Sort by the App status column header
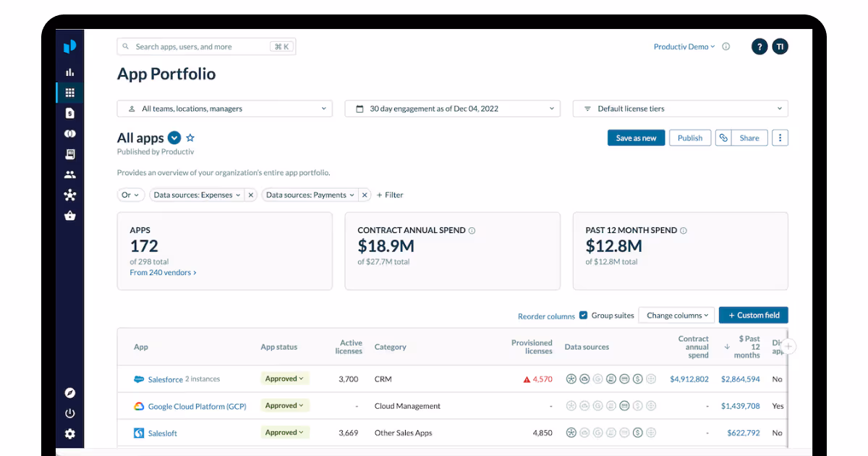This screenshot has width=868, height=456. pyautogui.click(x=279, y=347)
